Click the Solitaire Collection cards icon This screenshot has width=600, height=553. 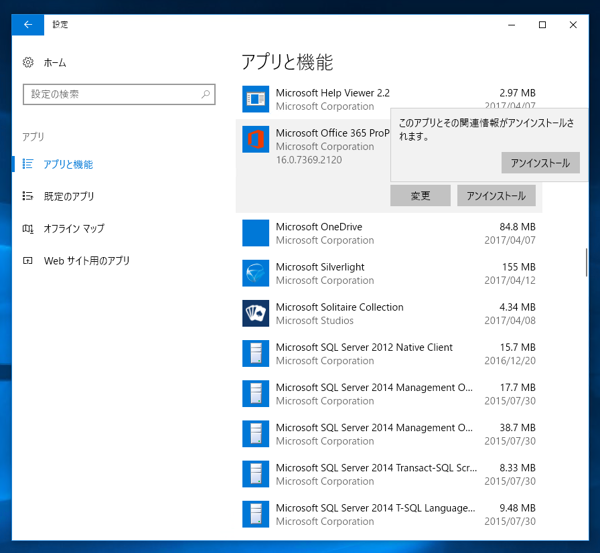coord(256,313)
